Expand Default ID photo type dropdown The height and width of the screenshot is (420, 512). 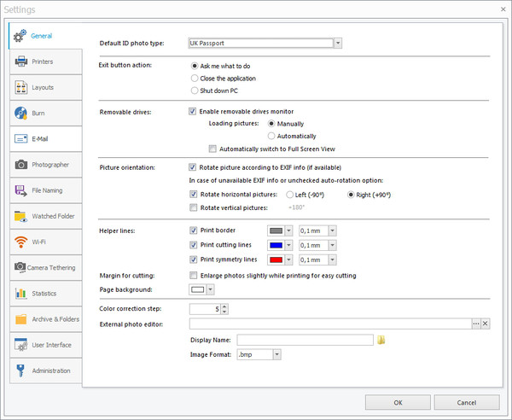[x=338, y=42]
